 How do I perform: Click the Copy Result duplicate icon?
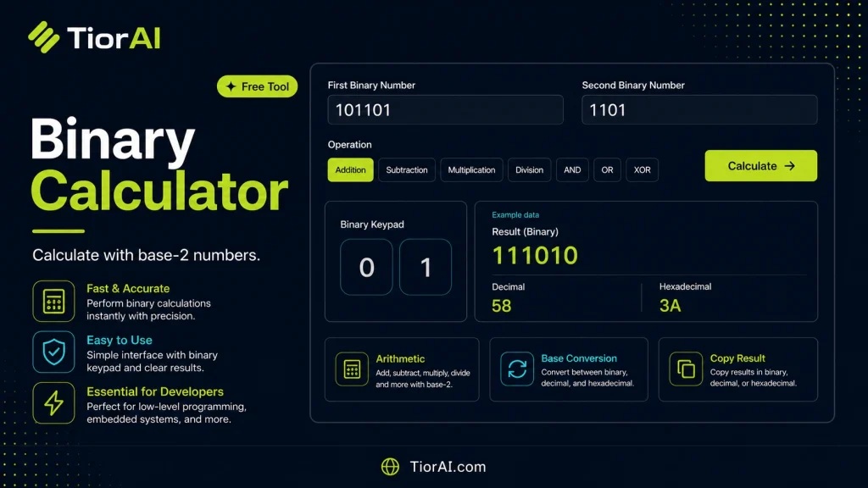point(686,369)
